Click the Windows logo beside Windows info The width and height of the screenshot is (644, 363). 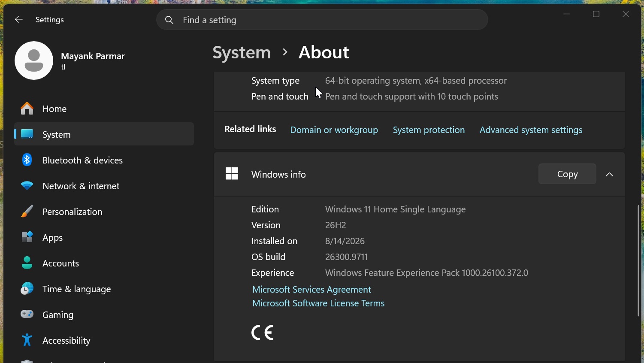click(232, 174)
